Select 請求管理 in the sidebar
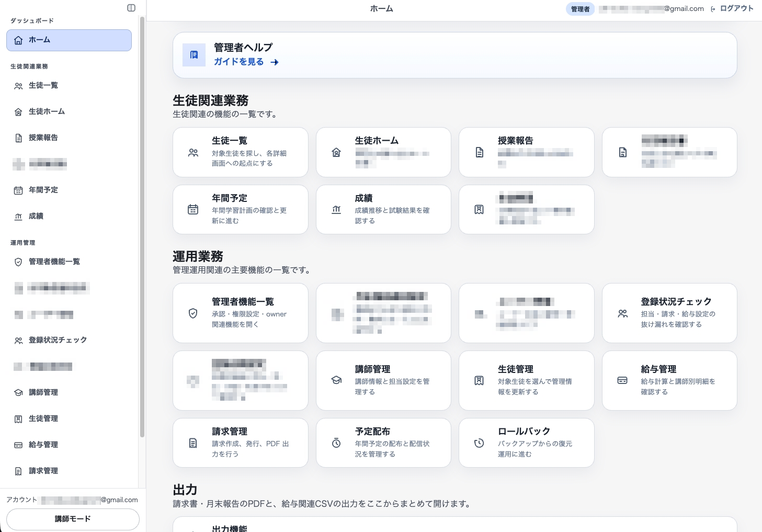Viewport: 762px width, 532px height. pos(69,471)
